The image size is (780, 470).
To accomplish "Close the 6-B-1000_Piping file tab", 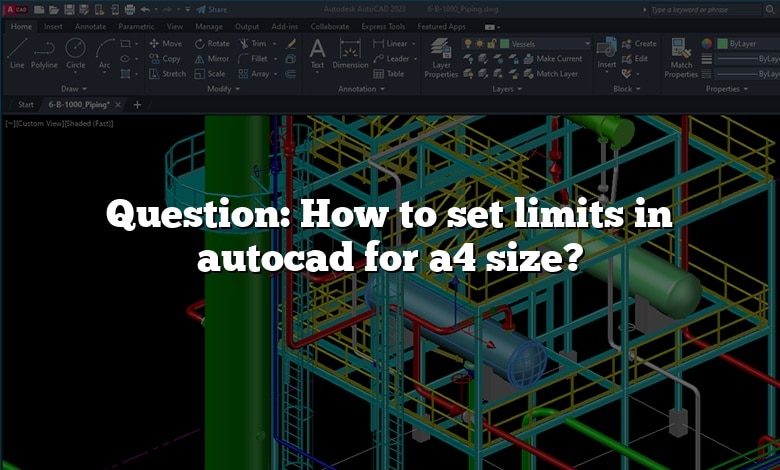I will (x=118, y=104).
